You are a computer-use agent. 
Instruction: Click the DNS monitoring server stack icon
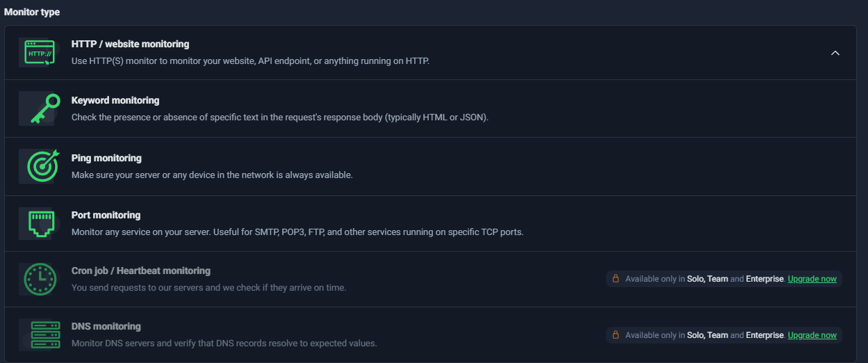(x=40, y=335)
